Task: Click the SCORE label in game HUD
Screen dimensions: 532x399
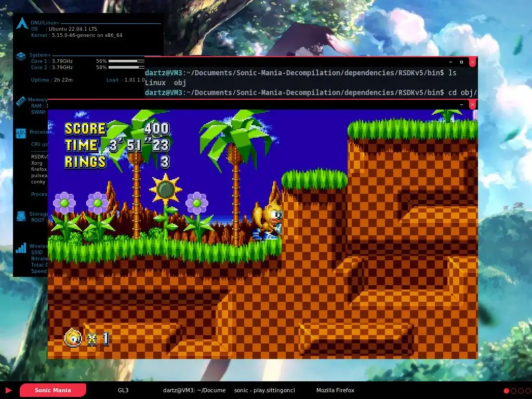Action: coord(85,129)
